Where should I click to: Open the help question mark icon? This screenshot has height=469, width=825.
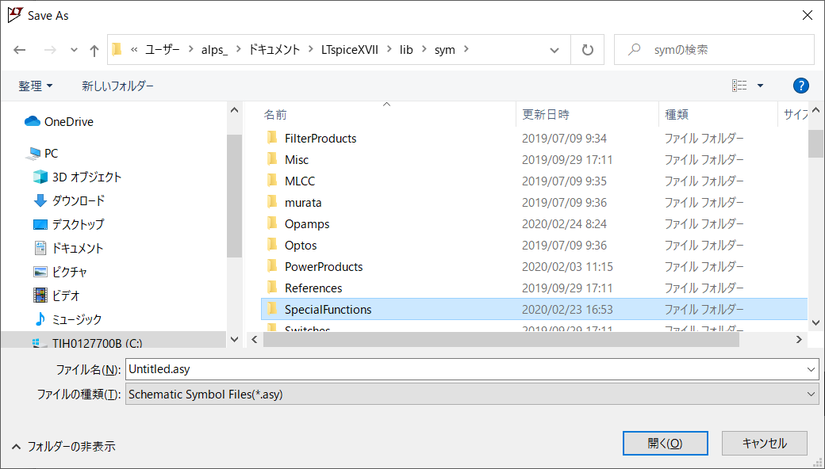(800, 86)
